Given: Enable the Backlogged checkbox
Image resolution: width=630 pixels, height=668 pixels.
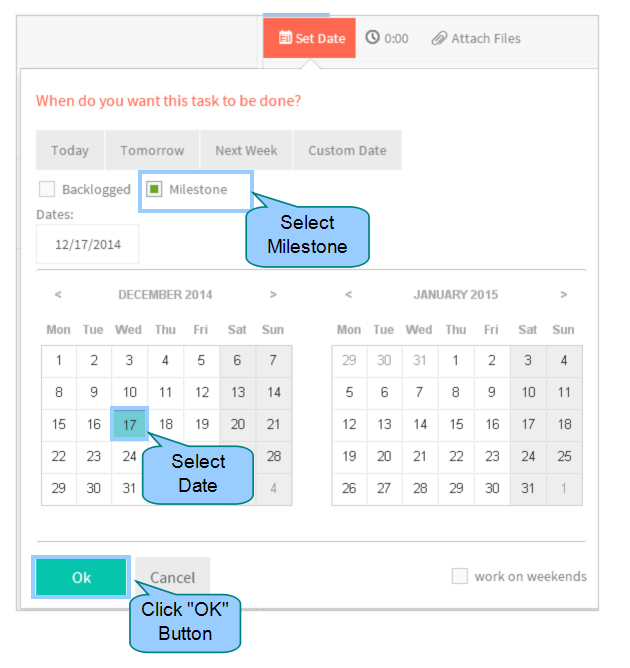Looking at the screenshot, I should pyautogui.click(x=47, y=189).
